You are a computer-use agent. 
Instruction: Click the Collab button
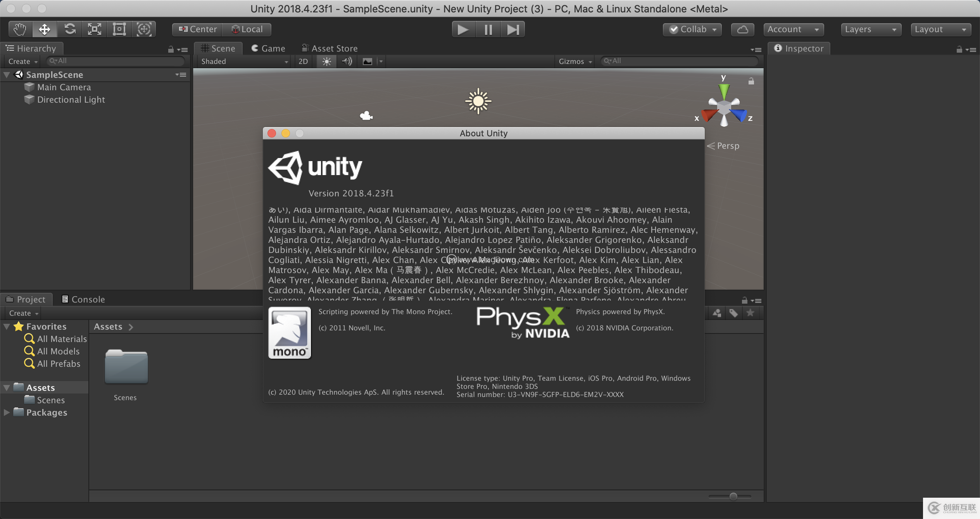(692, 29)
